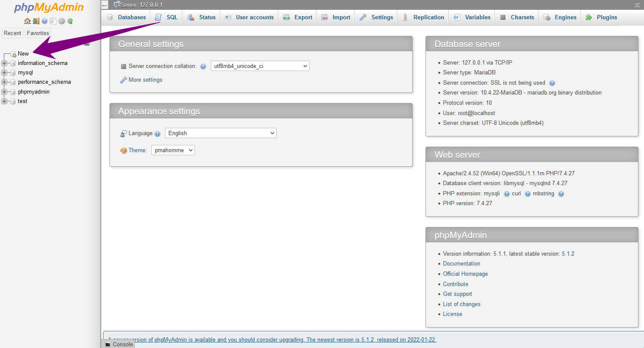Click the text 'Server type: MariaDB'
This screenshot has width=644, height=348.
(x=469, y=73)
